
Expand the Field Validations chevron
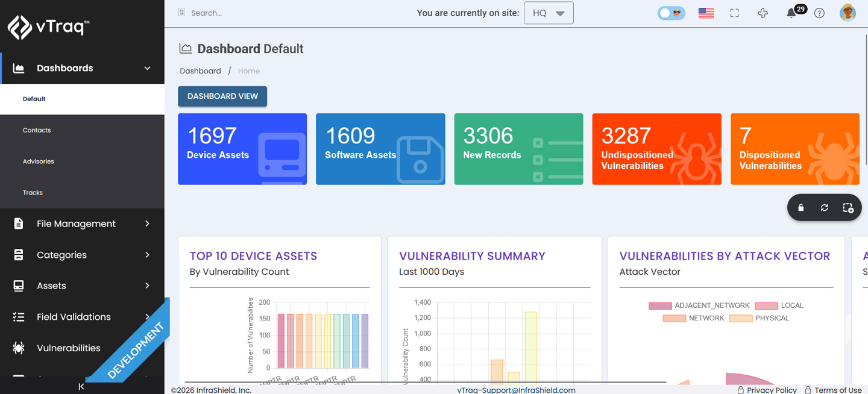[147, 317]
